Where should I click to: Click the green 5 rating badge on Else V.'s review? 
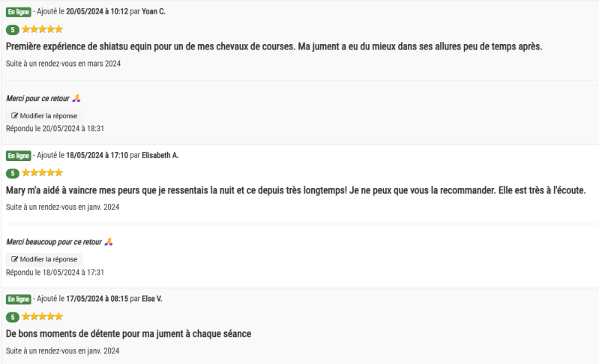point(13,317)
